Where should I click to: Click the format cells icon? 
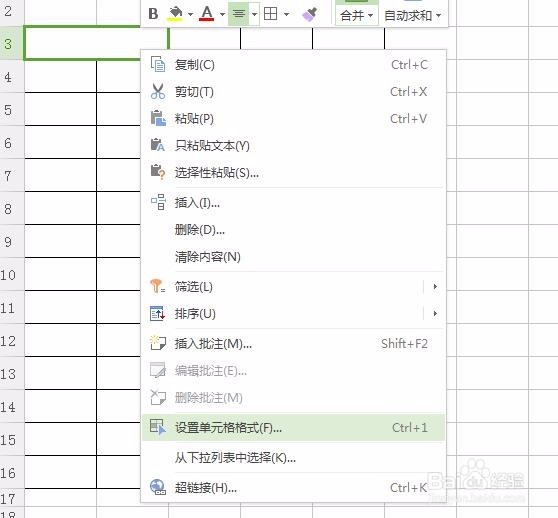click(158, 427)
